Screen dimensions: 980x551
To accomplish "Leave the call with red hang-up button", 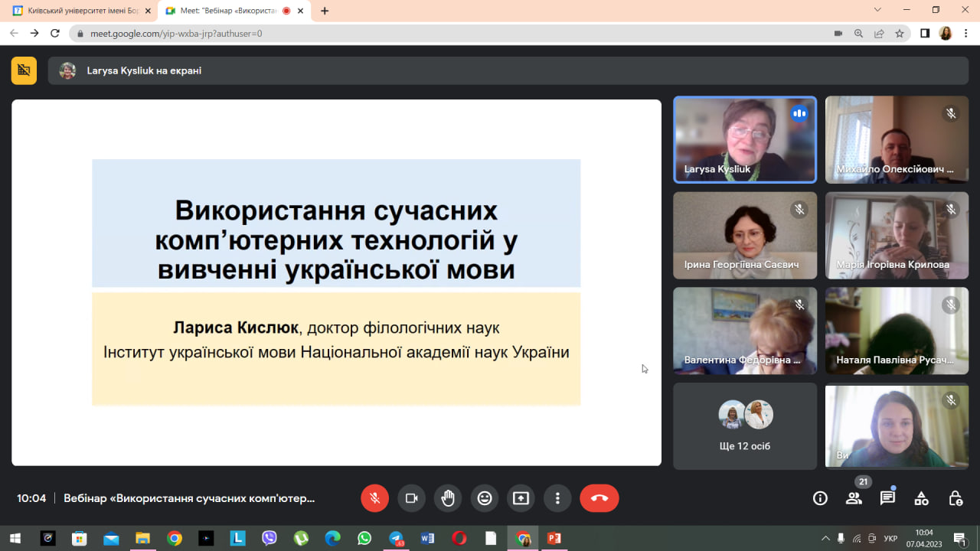I will [x=599, y=498].
